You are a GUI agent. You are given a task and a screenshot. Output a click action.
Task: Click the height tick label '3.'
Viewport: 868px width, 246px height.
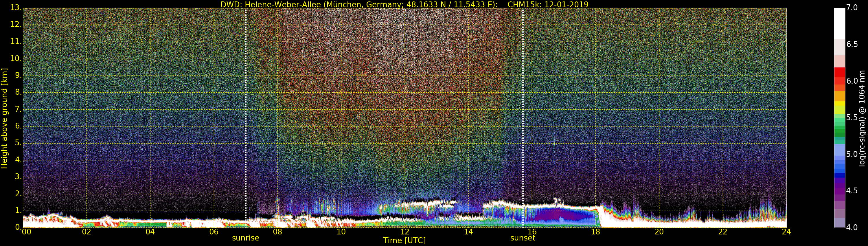[x=18, y=177]
